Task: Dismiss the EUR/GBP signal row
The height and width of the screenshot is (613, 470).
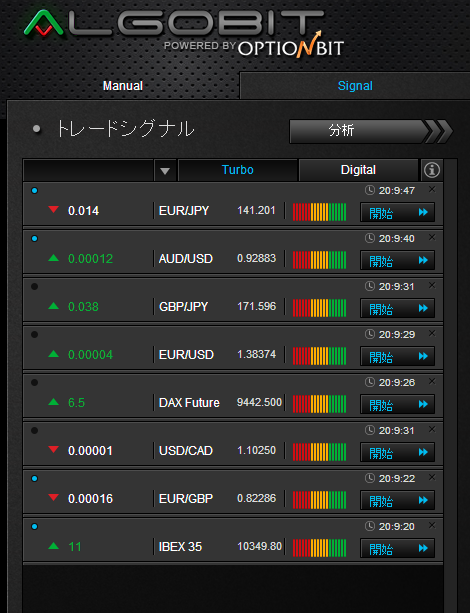Action: pos(432,477)
